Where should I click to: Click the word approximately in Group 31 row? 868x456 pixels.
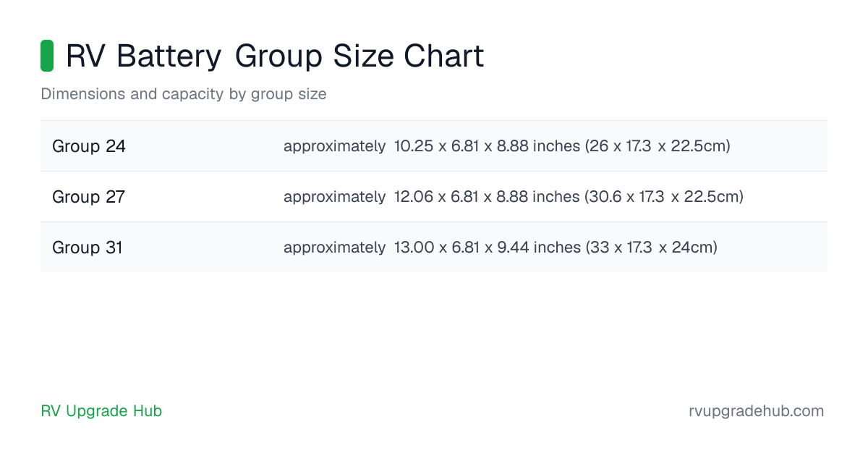(x=334, y=248)
